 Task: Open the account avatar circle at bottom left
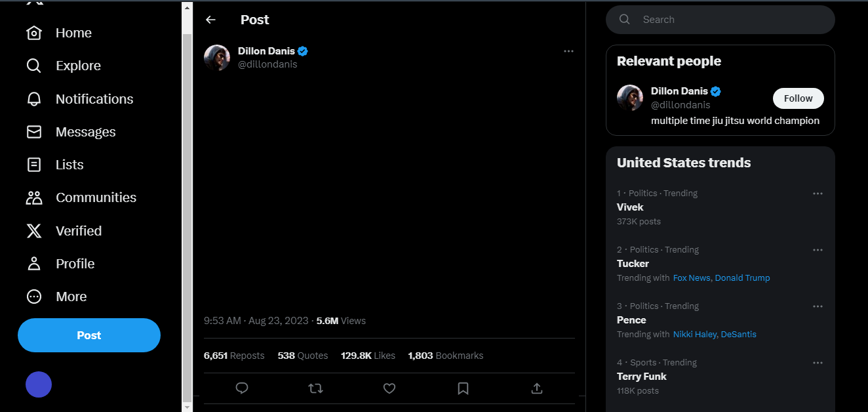39,384
